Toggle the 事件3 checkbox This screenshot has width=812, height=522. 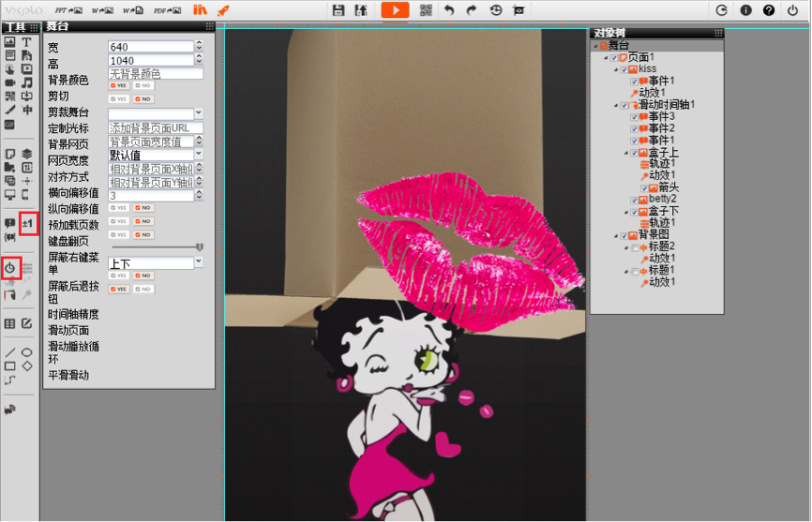tap(634, 117)
